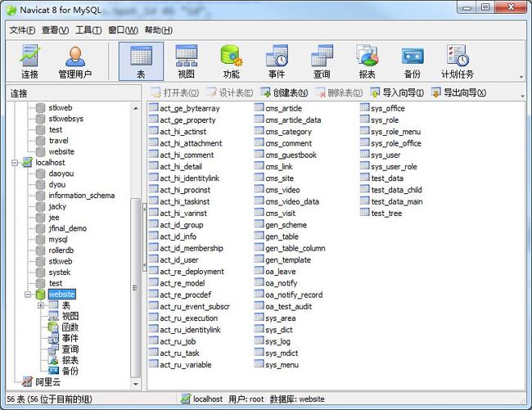Open object toolbar overflow arrow
This screenshot has width=532, height=410.
pyautogui.click(x=522, y=97)
